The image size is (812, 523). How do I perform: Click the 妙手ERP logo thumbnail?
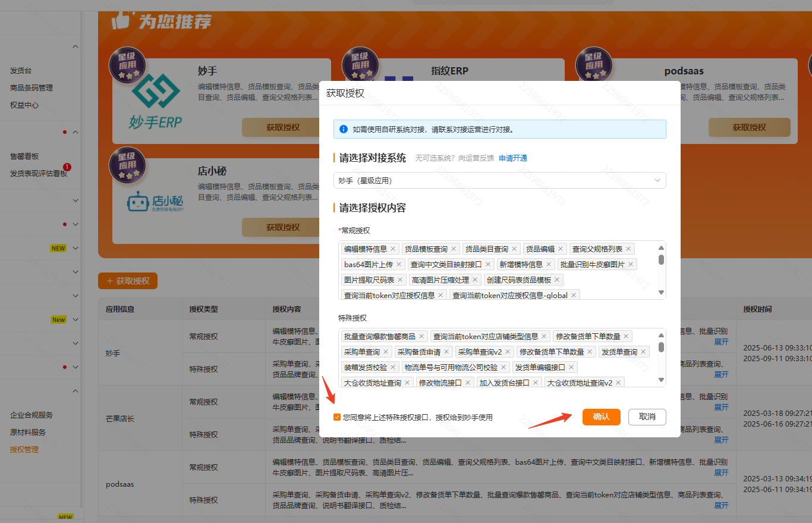click(x=155, y=101)
